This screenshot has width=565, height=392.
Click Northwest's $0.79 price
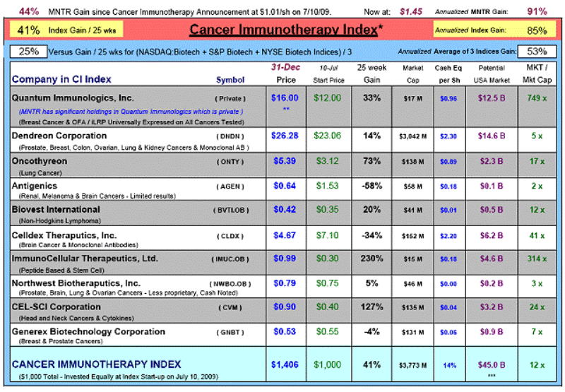[x=285, y=283]
